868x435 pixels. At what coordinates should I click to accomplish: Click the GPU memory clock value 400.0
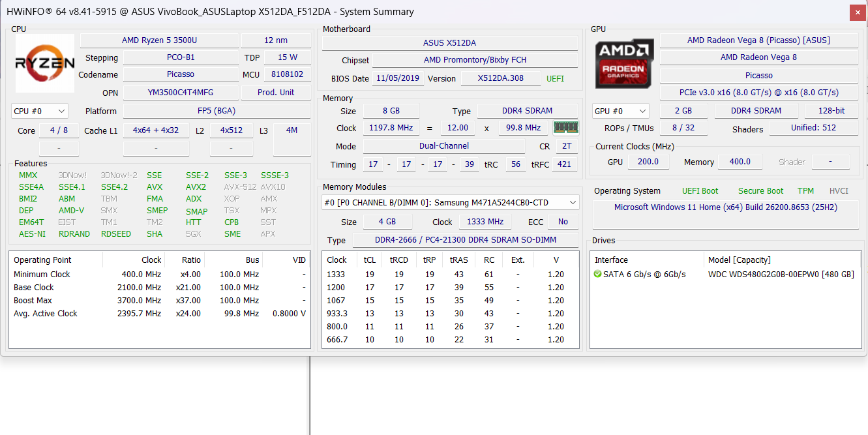(740, 162)
